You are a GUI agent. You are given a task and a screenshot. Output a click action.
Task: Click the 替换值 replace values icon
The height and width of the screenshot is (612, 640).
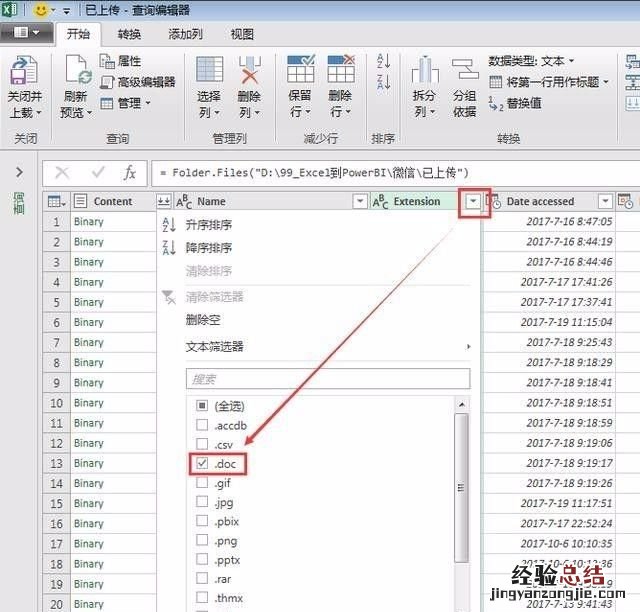[496, 104]
